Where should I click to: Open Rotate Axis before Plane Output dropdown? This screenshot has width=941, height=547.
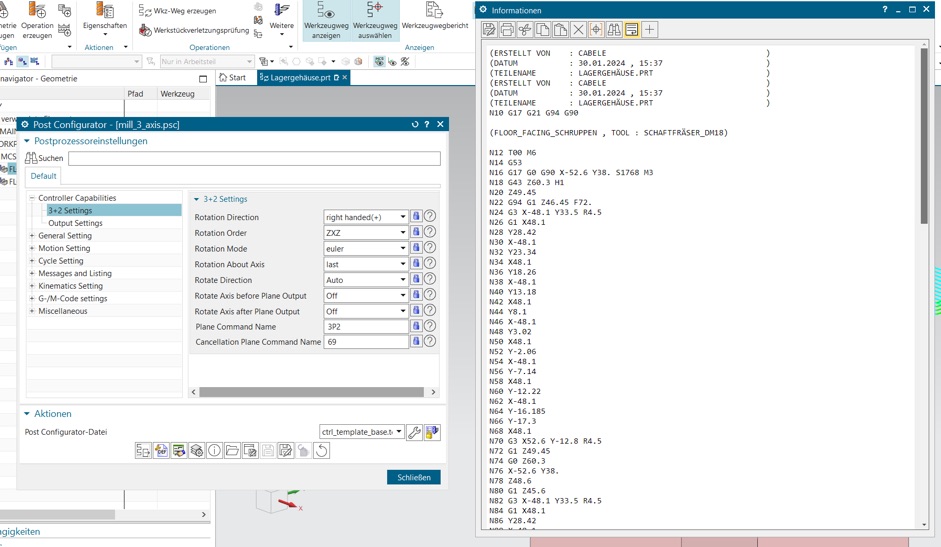[x=365, y=295]
